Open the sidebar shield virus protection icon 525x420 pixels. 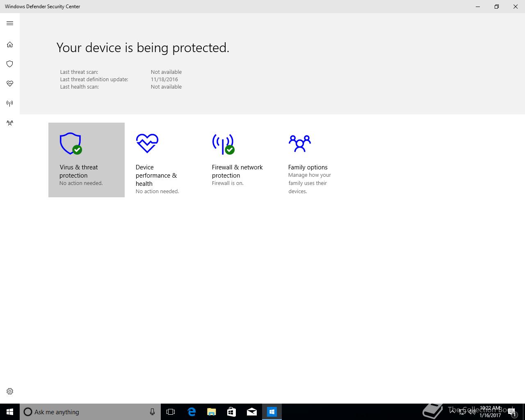coord(10,64)
